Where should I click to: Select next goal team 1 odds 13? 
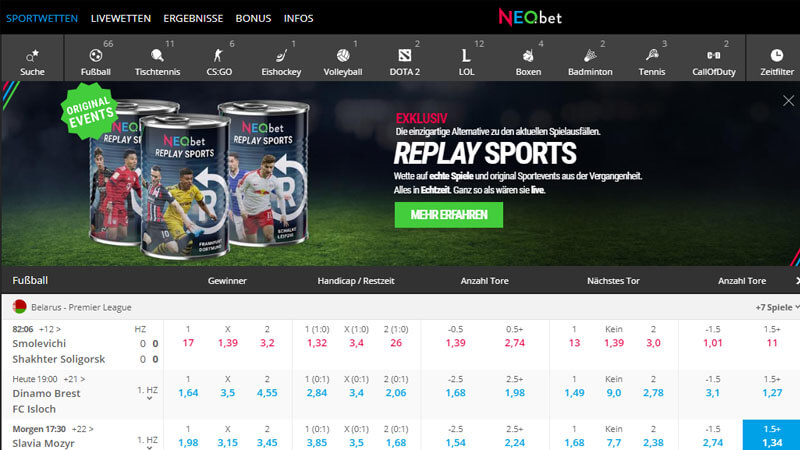[x=574, y=343]
